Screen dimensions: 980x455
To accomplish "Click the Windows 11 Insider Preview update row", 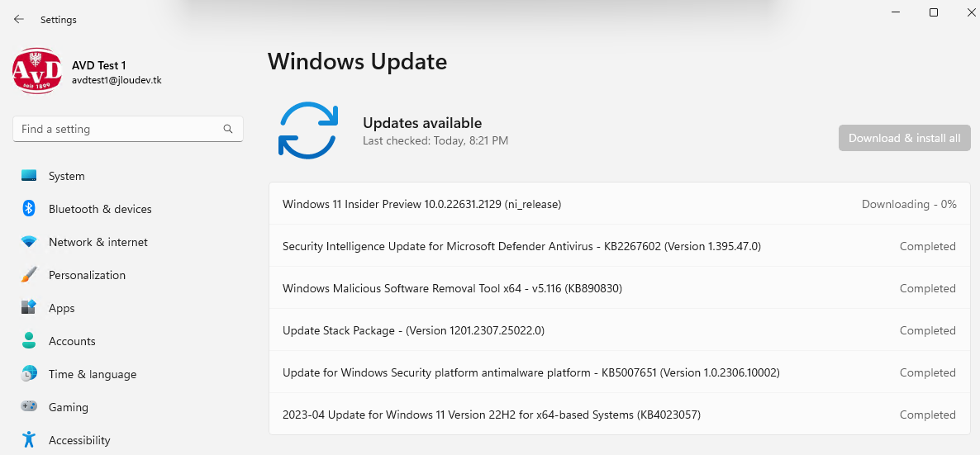I will (620, 204).
